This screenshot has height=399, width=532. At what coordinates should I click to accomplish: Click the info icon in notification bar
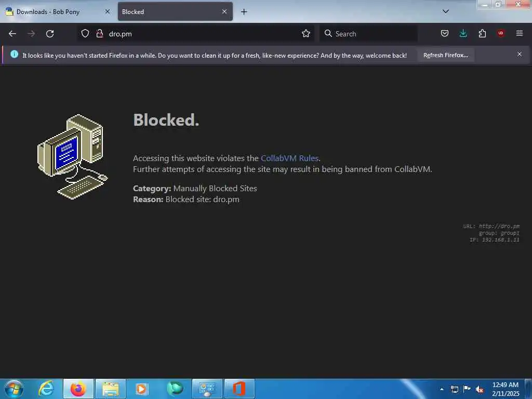tap(14, 54)
